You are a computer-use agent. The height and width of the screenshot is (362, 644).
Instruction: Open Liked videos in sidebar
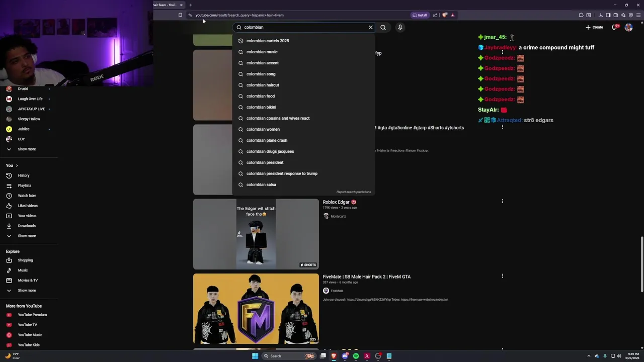tap(29, 206)
